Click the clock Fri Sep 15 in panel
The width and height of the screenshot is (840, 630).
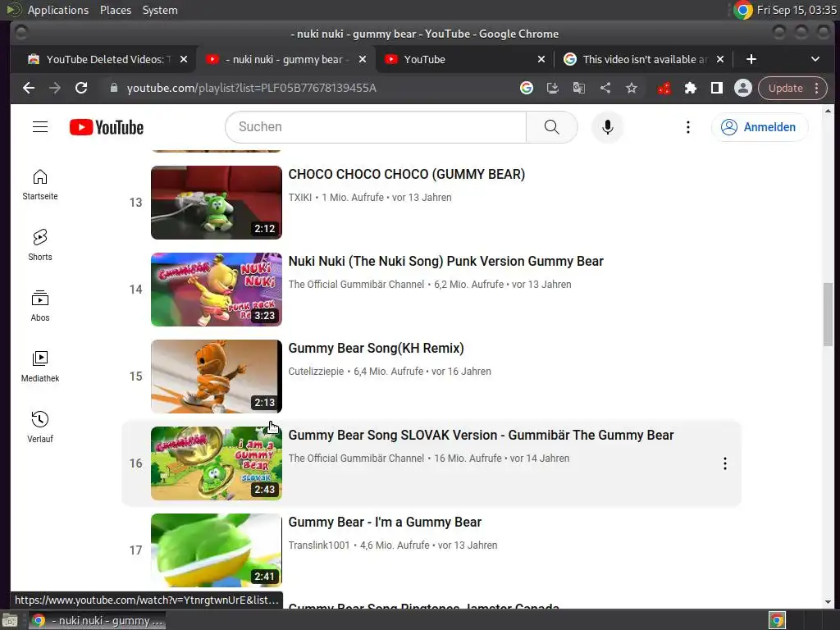[797, 10]
